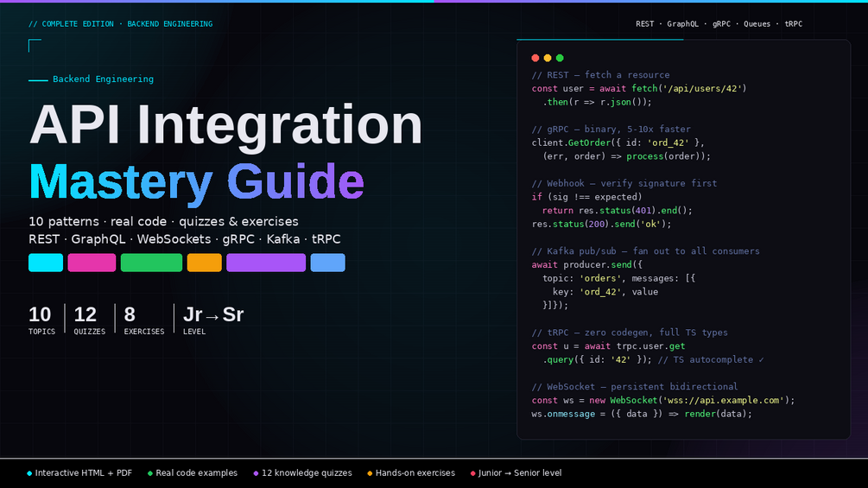Click the "topic: 'orders', messages" line
The width and height of the screenshot is (868, 488).
coord(619,278)
